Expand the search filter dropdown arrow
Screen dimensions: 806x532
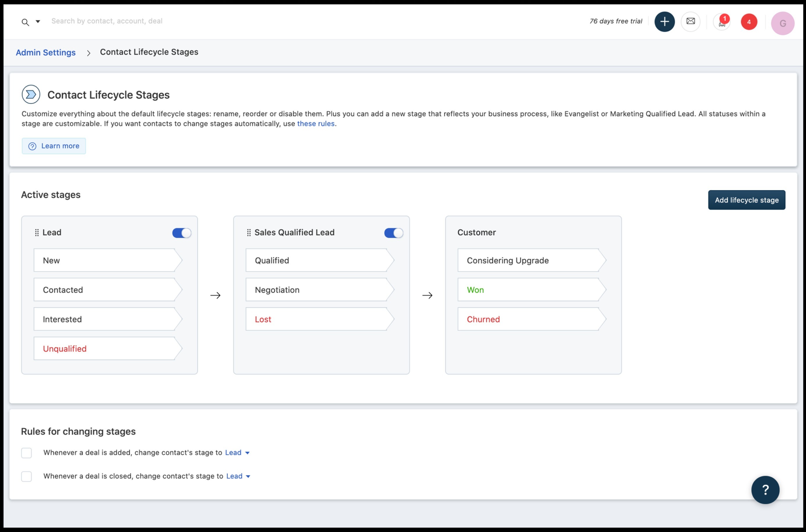(x=38, y=22)
